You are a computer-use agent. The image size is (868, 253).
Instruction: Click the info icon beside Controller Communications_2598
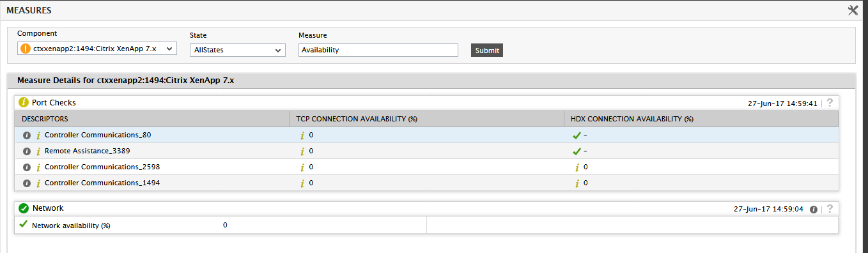pos(27,167)
